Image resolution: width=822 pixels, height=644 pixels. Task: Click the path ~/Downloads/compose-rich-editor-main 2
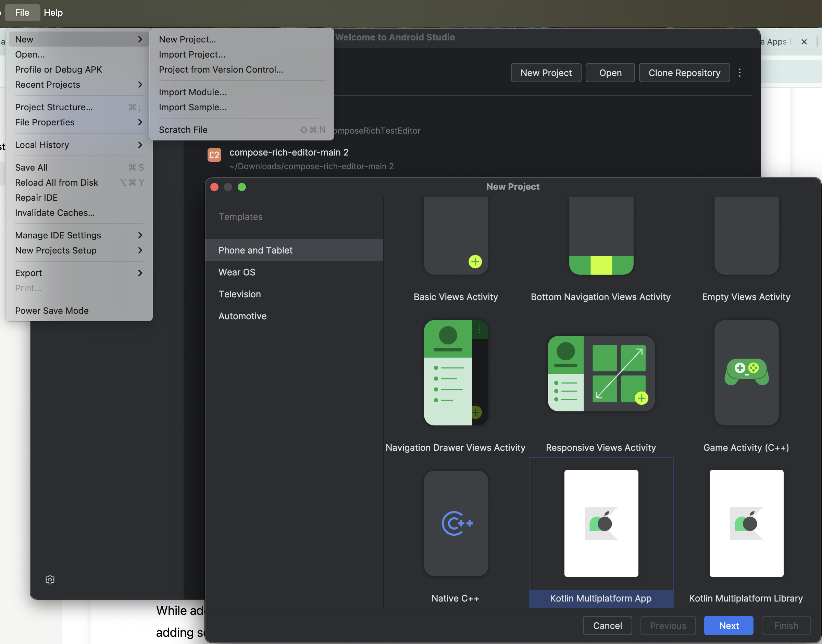tap(311, 166)
